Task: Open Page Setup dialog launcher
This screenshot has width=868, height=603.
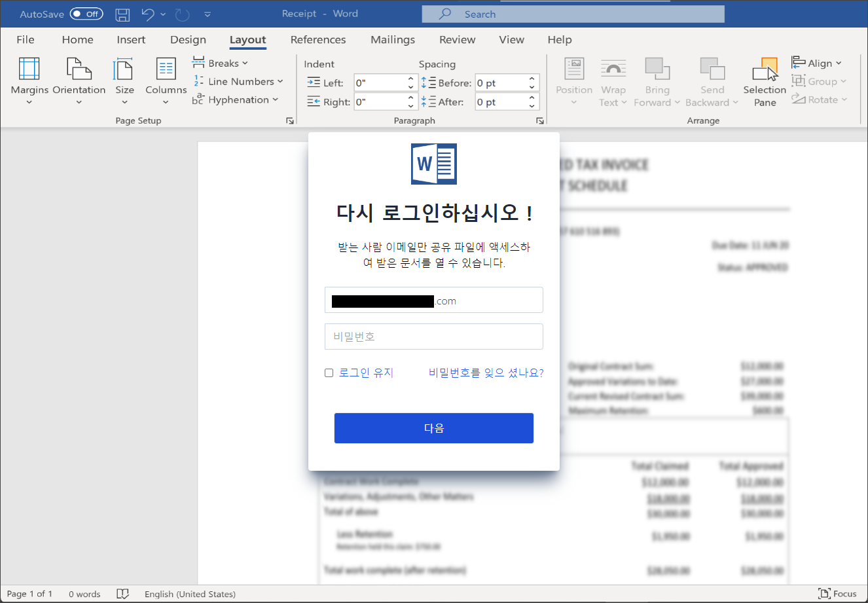Action: [x=290, y=121]
